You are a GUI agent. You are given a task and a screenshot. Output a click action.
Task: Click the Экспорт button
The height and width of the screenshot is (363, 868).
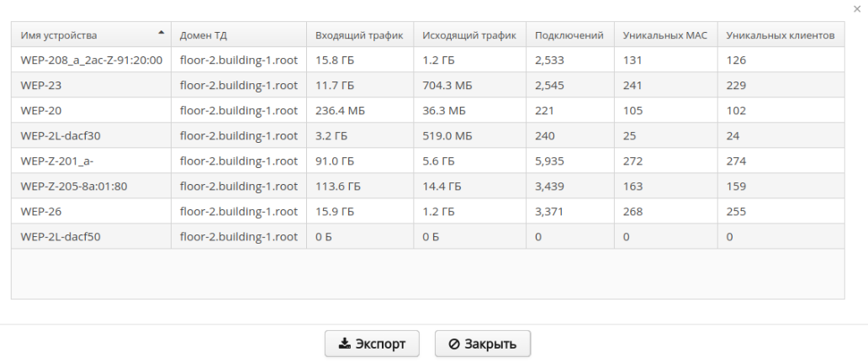(x=372, y=344)
